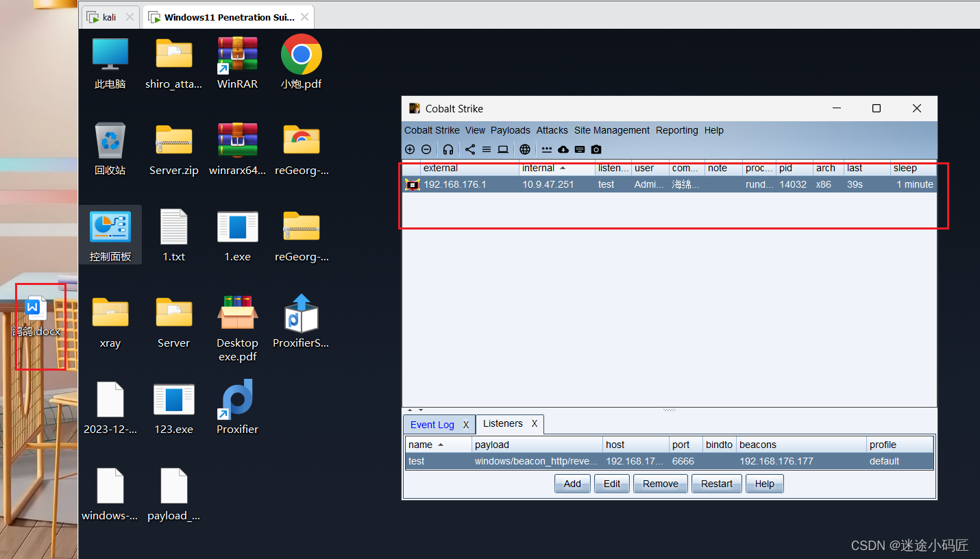Open the Reporting menu
The image size is (980, 559).
(677, 130)
